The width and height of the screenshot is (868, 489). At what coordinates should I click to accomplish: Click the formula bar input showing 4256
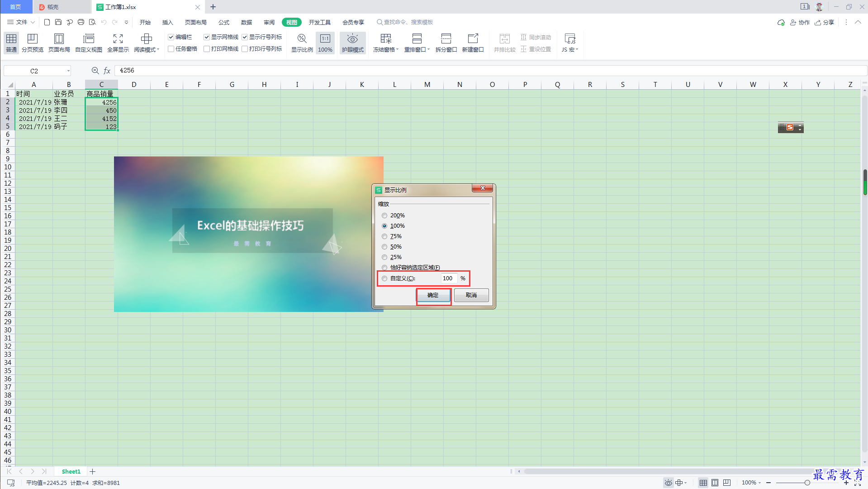pos(490,71)
